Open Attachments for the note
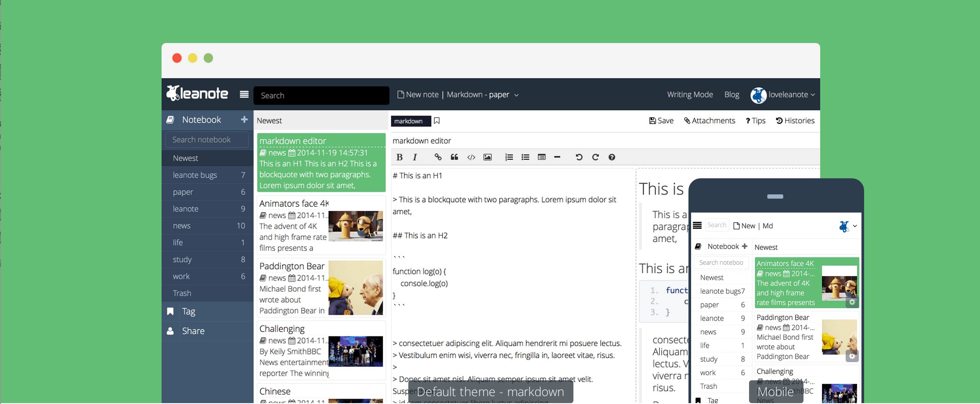The height and width of the screenshot is (404, 980). point(710,121)
